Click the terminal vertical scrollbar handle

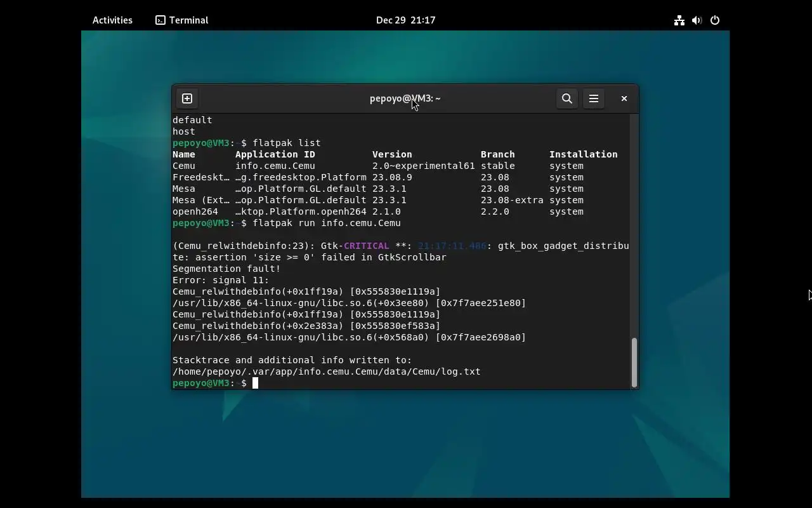click(634, 362)
